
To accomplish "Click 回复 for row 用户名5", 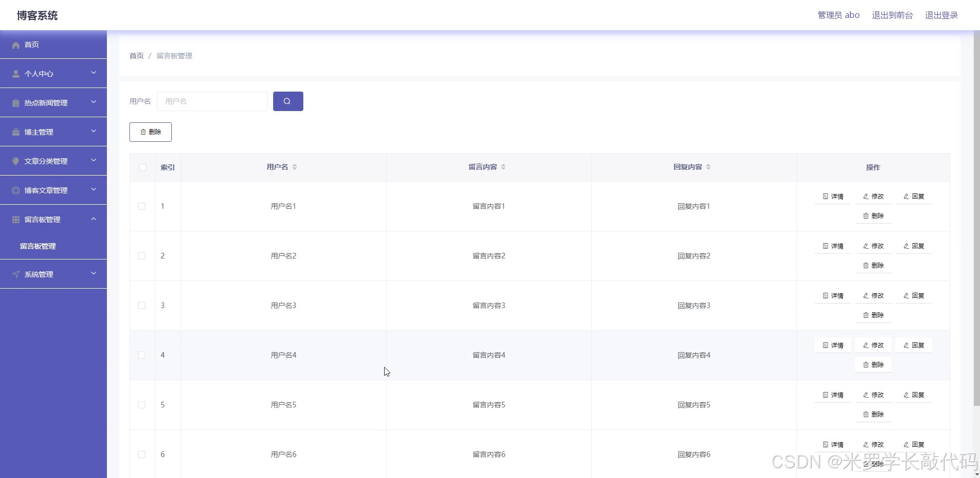I will [x=914, y=395].
